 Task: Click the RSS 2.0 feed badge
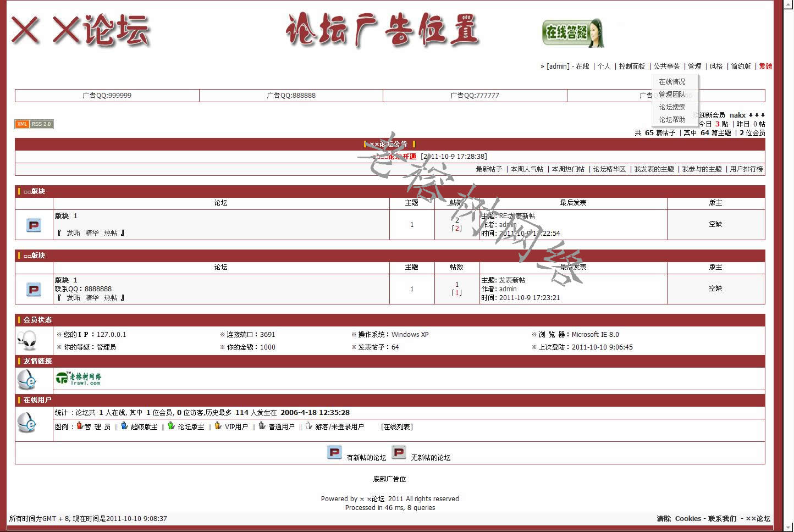tap(41, 124)
